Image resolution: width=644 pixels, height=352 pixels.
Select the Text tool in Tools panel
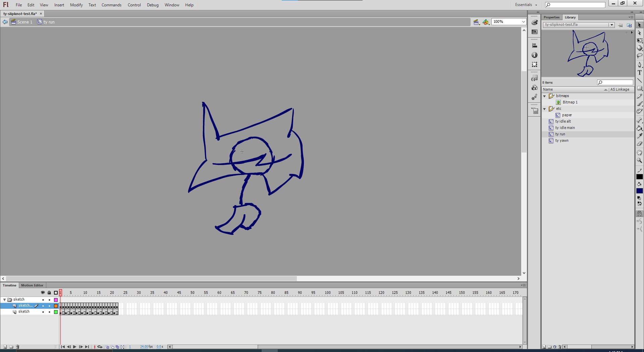(x=639, y=73)
